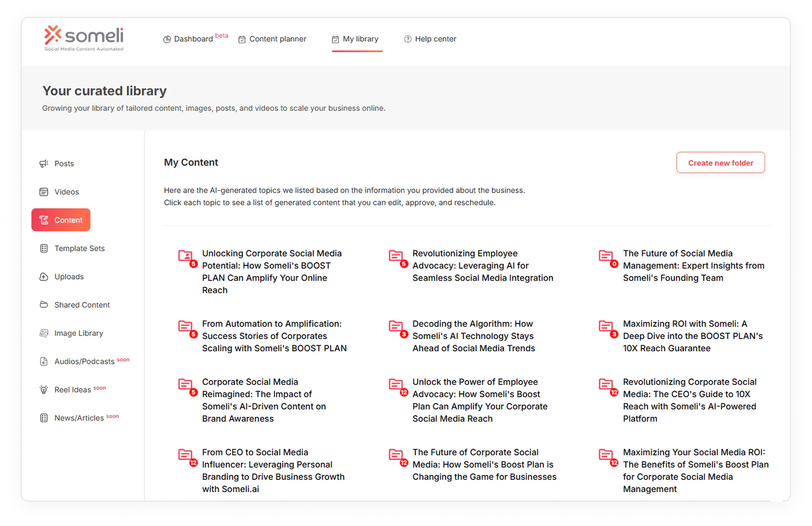Open Videos in the sidebar
This screenshot has height=526, width=812.
[x=59, y=192]
